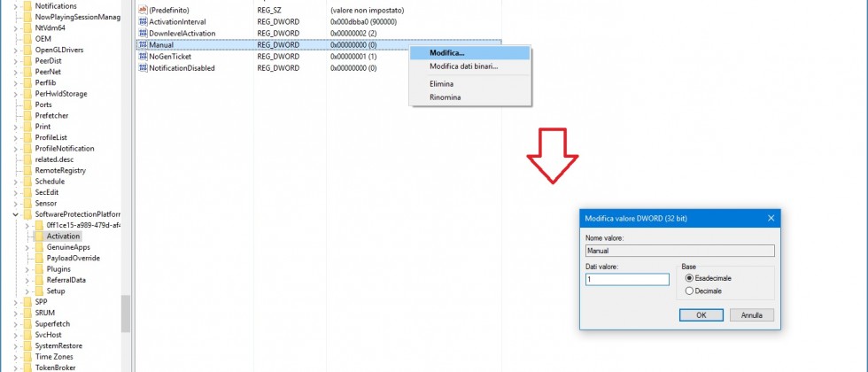Select the Prefetcher tree key

pos(51,116)
